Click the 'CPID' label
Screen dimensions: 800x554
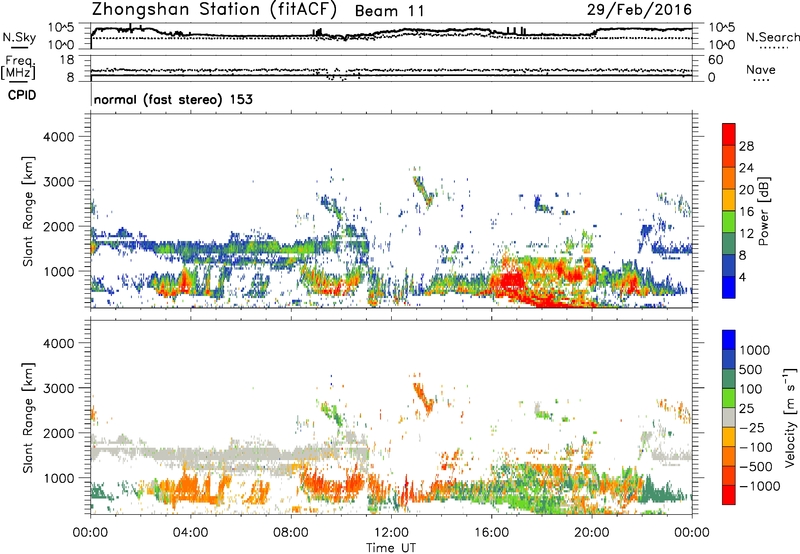22,95
